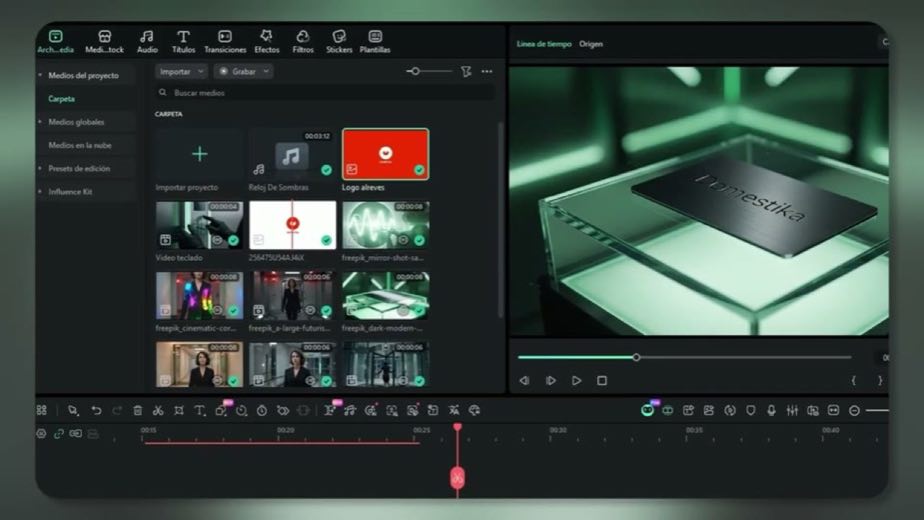Toggle the circular icon left of green link
Viewport: 924px width, 520px height.
[41, 434]
